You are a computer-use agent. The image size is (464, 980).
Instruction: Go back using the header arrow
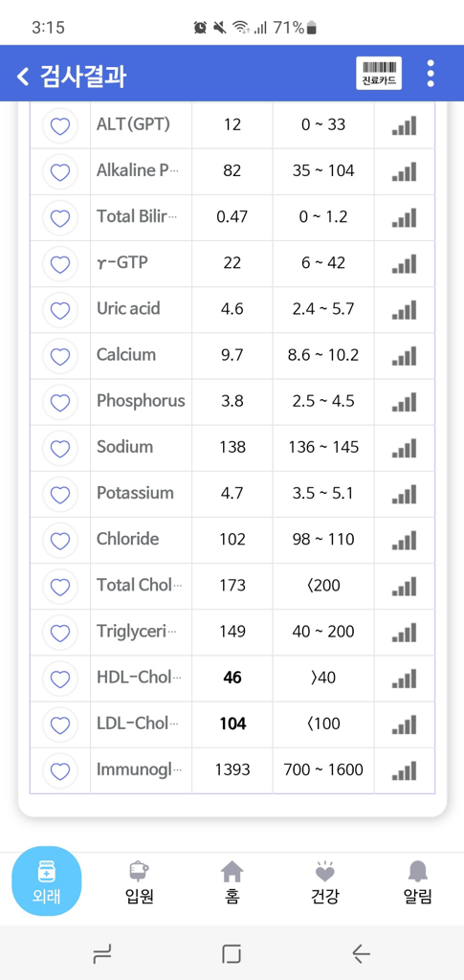22,77
